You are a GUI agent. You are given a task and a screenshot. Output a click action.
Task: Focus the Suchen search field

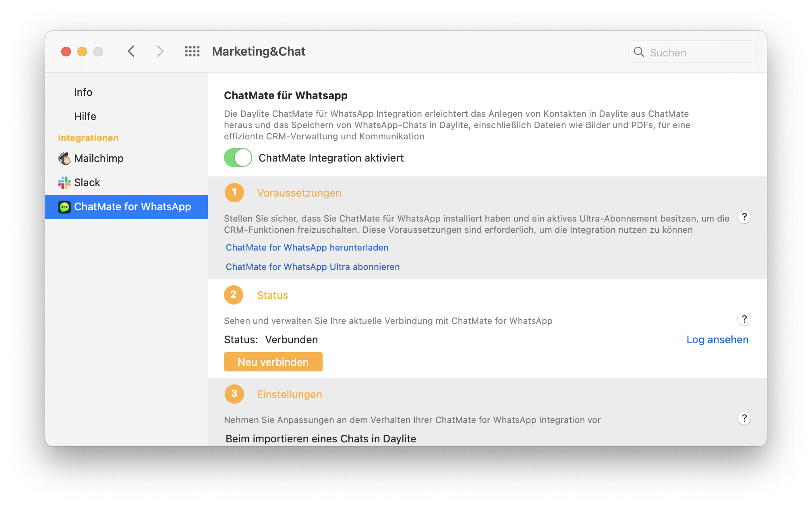point(692,52)
